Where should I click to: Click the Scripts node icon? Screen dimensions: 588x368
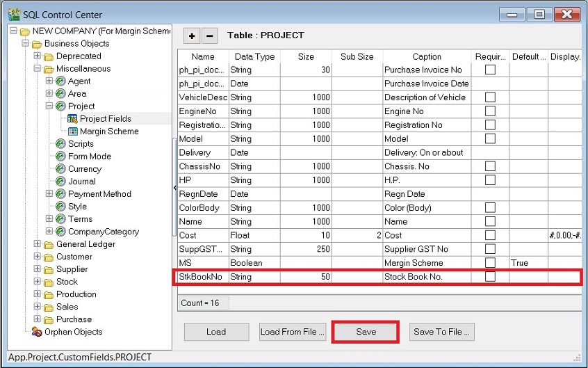(x=60, y=144)
